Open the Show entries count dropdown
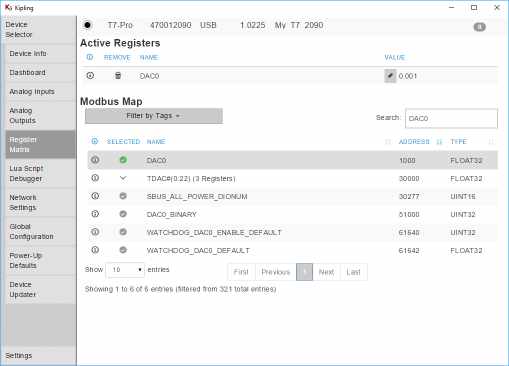Screen dimensions: 509x366 [x=125, y=270]
